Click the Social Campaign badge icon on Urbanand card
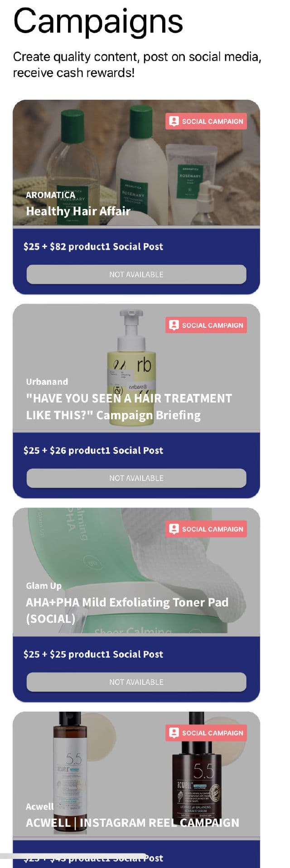This screenshot has width=290, height=868. [174, 325]
